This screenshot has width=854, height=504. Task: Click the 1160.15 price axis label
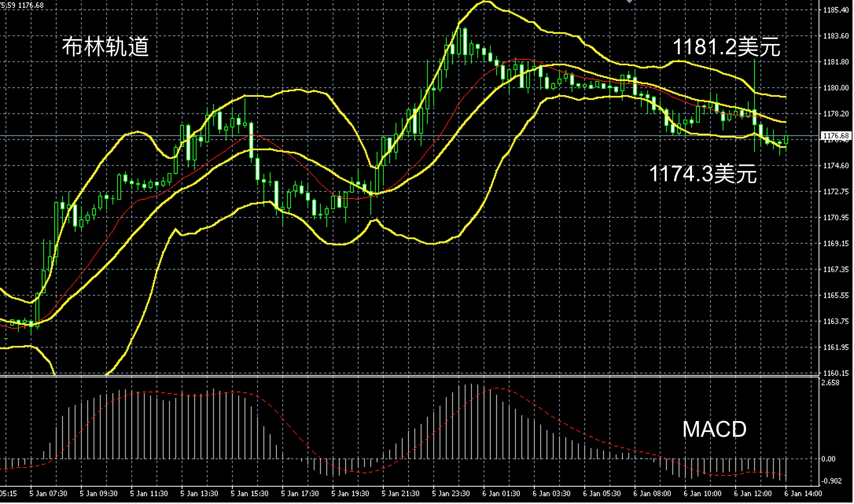pos(836,373)
